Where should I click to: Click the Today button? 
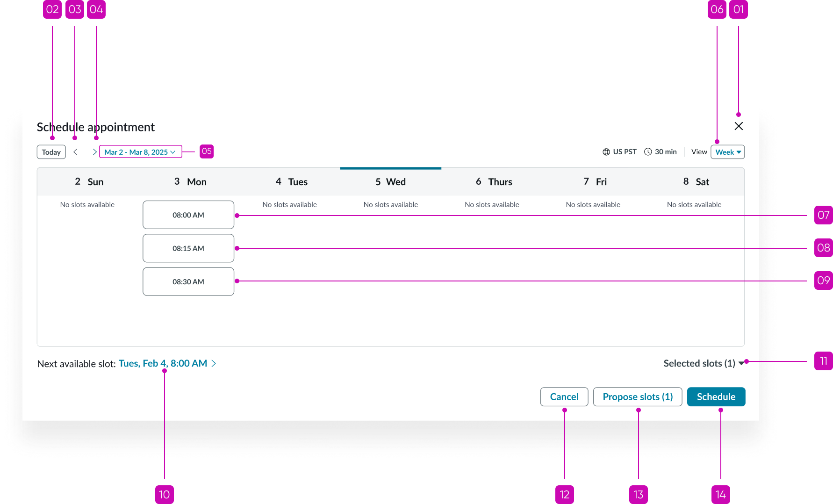coord(51,151)
